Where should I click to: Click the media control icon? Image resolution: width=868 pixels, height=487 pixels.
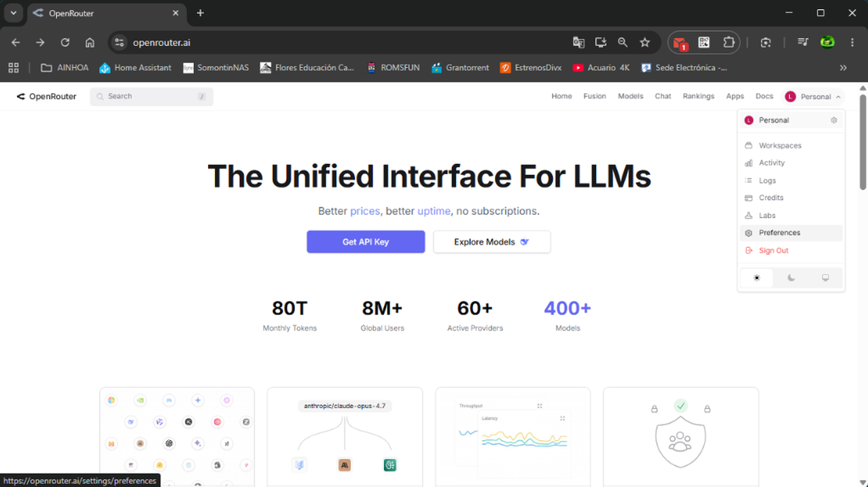point(803,42)
